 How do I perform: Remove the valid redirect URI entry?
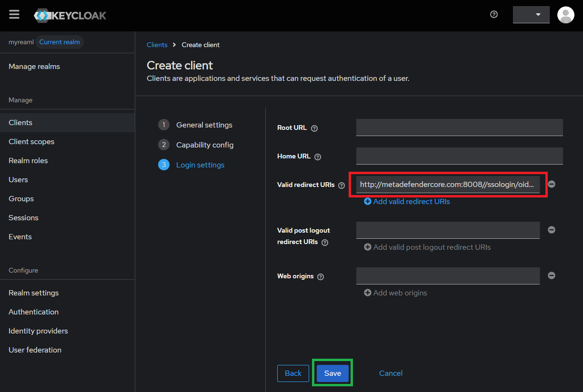pyautogui.click(x=552, y=184)
